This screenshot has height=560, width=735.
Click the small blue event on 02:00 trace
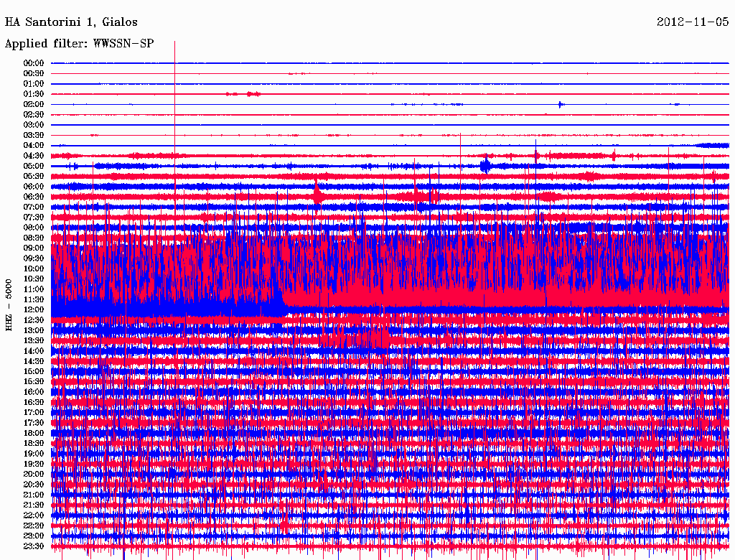tap(561, 104)
